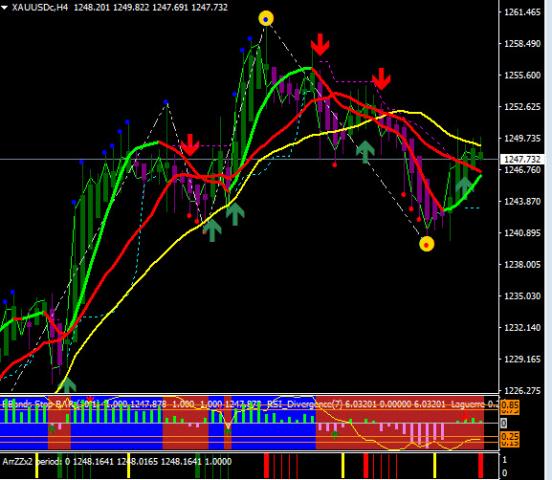The image size is (552, 480).
Task: Select the red down arrow near 1255.600
Action: (381, 79)
